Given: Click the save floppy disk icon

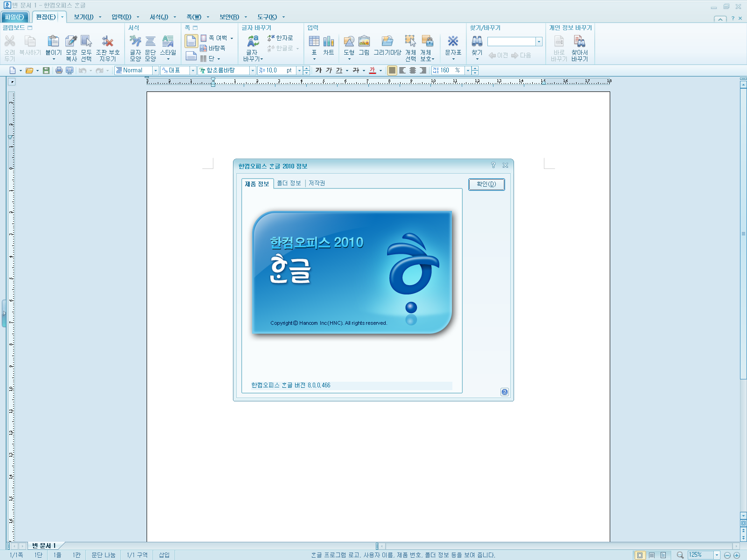Looking at the screenshot, I should 46,70.
